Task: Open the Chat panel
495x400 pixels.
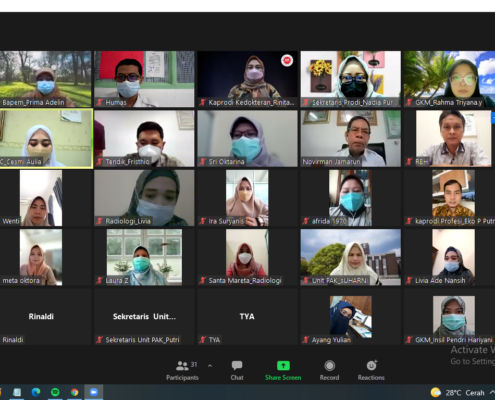Action: click(237, 370)
